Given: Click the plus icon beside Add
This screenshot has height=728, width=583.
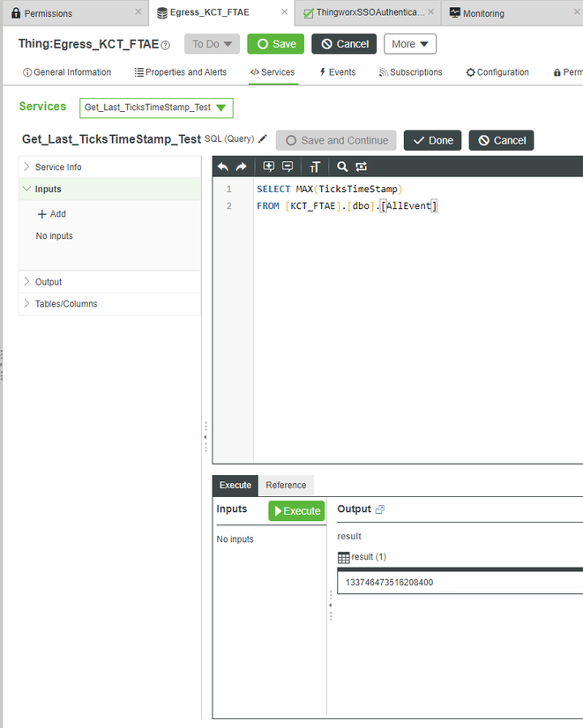Looking at the screenshot, I should pos(41,214).
